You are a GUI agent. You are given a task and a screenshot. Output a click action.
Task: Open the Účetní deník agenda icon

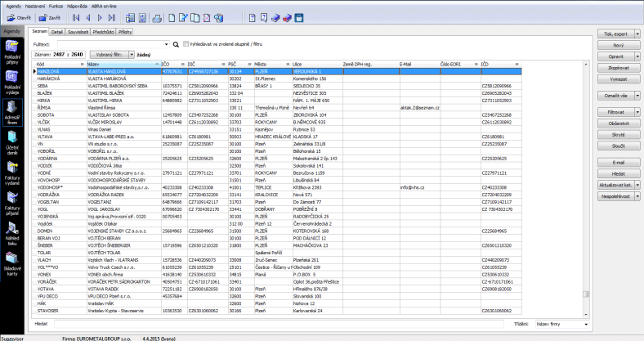(x=12, y=143)
